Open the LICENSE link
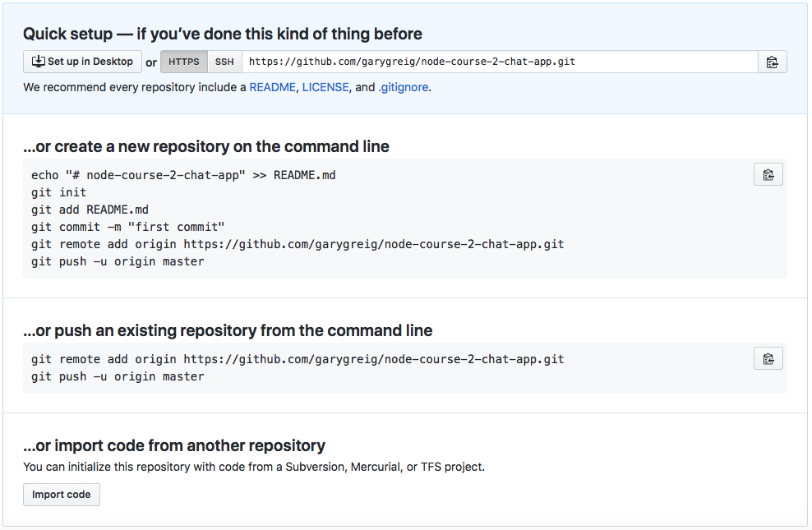Viewport: 812px width, 530px height. (x=325, y=87)
